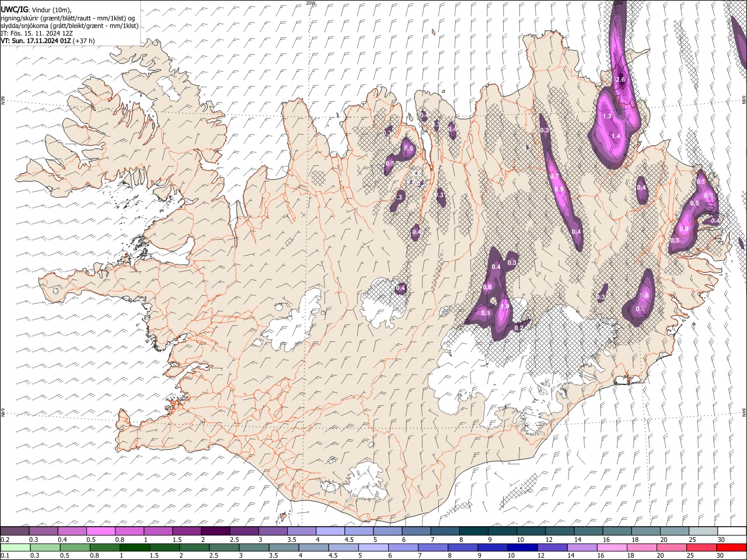Click the 'slydda/snjókoma' legend description line
Image resolution: width=747 pixels, height=560 pixels.
(69, 26)
